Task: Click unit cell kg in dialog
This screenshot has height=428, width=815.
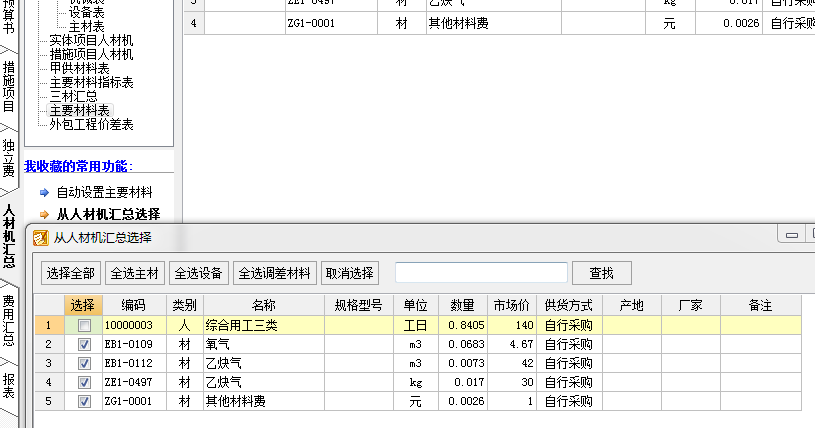Action: [x=415, y=382]
